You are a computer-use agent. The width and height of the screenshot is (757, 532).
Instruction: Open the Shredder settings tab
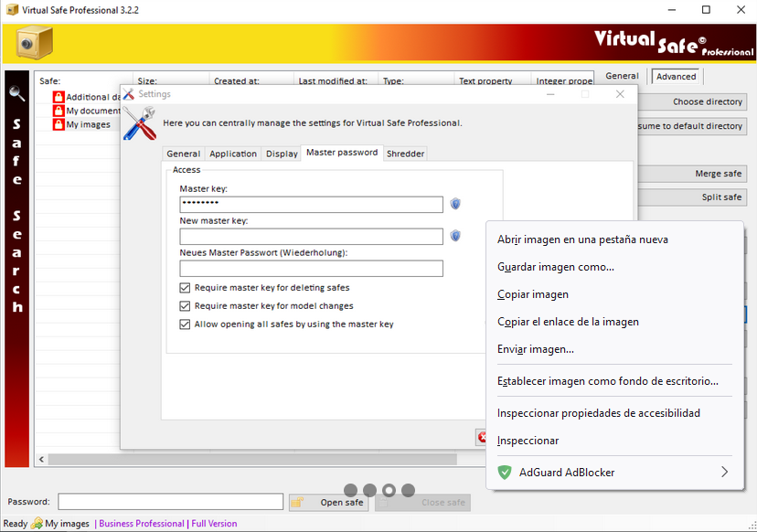coord(406,154)
